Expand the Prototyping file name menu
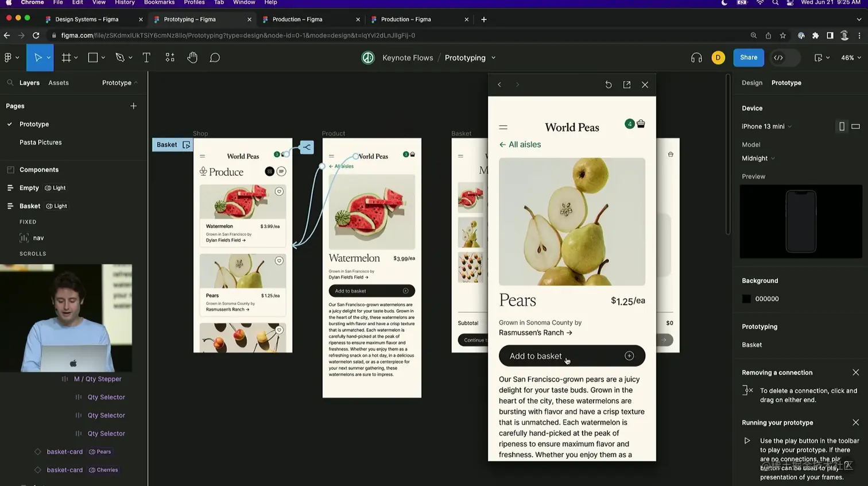The image size is (868, 486). tap(493, 58)
